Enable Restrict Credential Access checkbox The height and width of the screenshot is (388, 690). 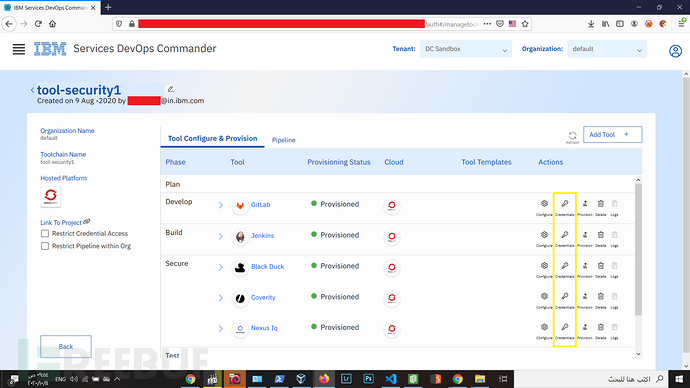click(x=45, y=234)
